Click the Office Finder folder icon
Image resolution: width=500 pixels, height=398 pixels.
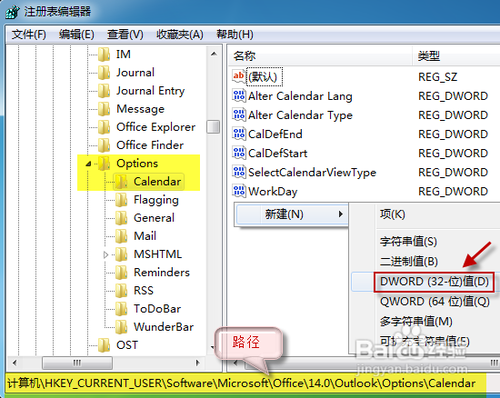point(104,145)
